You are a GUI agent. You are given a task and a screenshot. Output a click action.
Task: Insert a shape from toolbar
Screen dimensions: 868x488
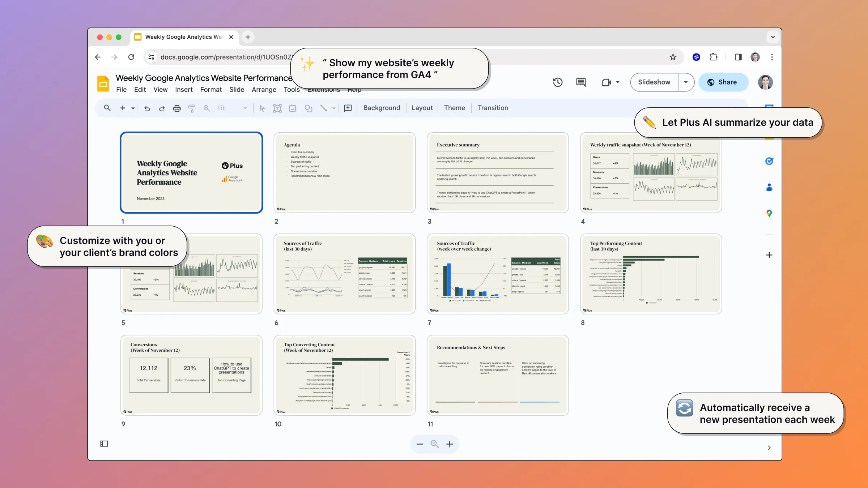pos(308,108)
